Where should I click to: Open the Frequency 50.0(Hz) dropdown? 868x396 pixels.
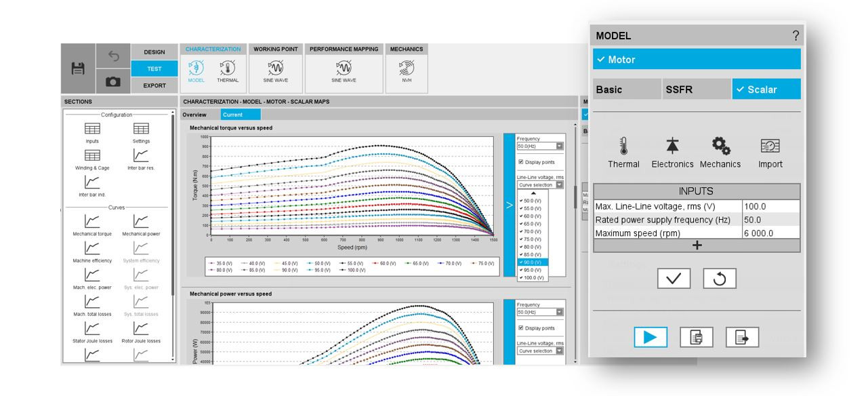point(540,146)
